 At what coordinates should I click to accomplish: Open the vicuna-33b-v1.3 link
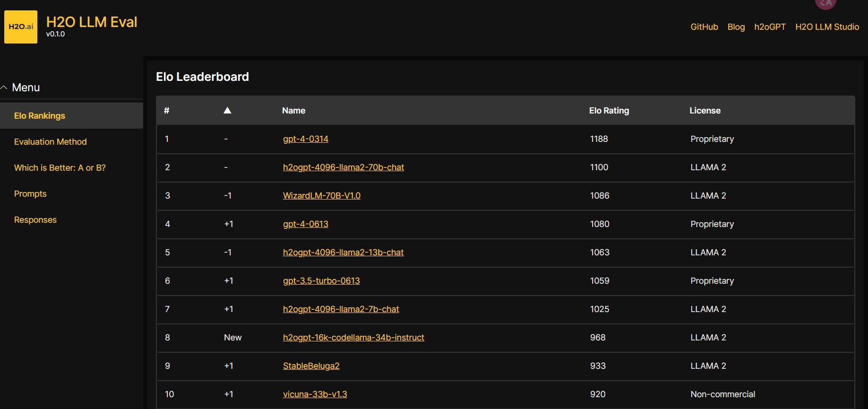click(x=315, y=394)
